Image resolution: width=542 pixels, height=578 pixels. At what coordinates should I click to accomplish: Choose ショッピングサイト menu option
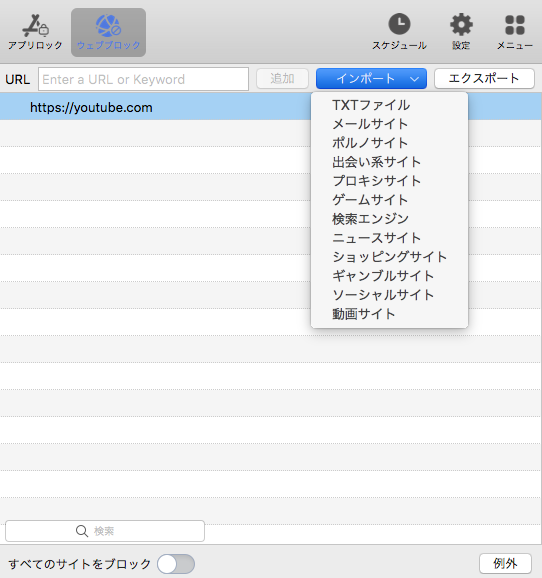389,257
